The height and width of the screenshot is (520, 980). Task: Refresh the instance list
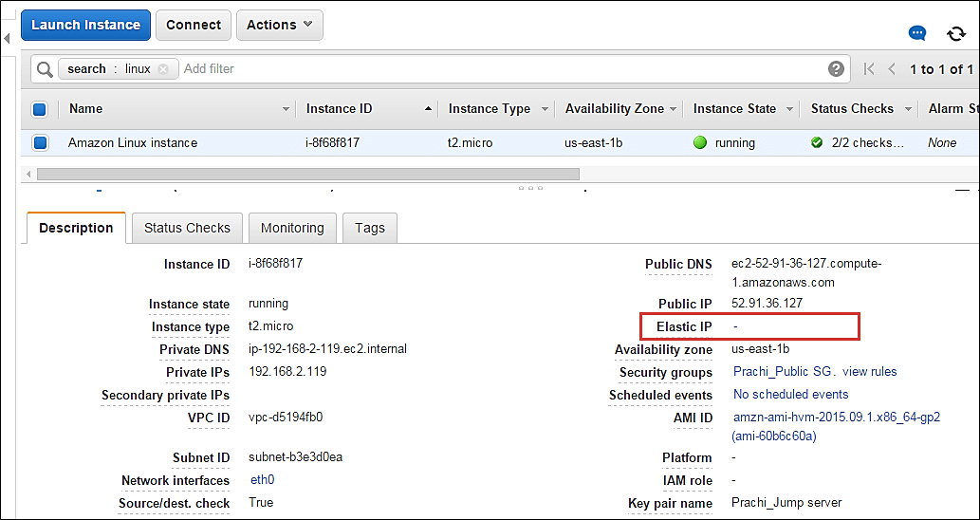[x=956, y=33]
